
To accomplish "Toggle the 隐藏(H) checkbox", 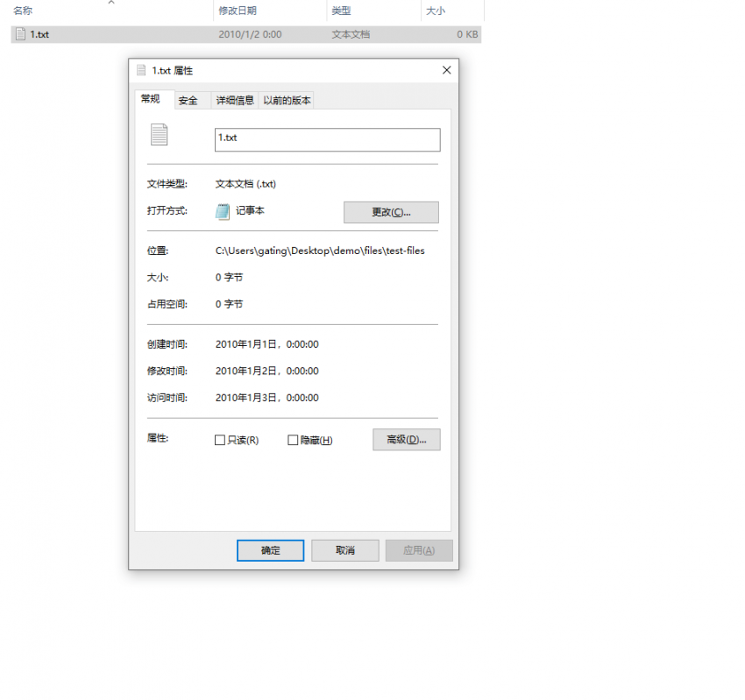I will (x=293, y=440).
